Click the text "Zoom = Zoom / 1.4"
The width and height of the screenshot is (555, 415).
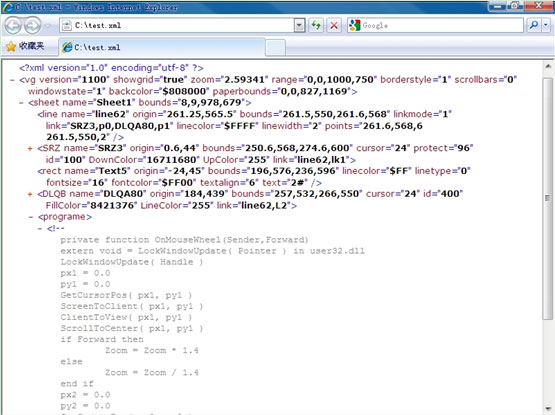[x=151, y=373]
